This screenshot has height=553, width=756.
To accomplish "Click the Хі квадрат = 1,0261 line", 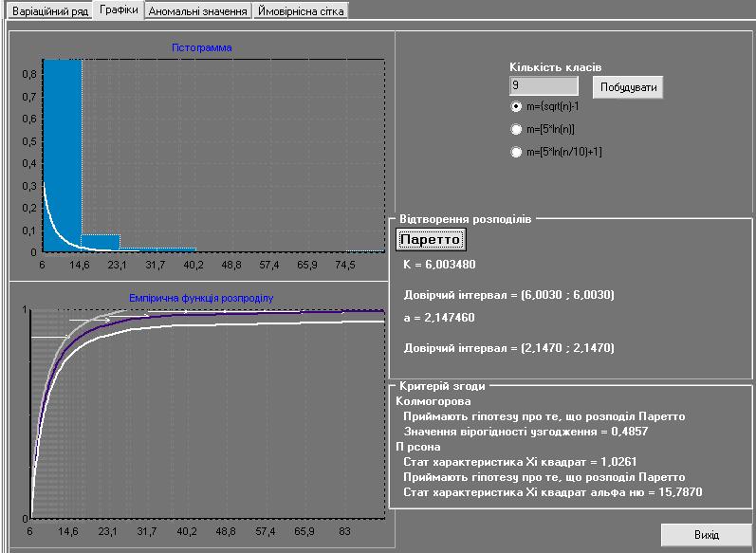I will coord(520,462).
